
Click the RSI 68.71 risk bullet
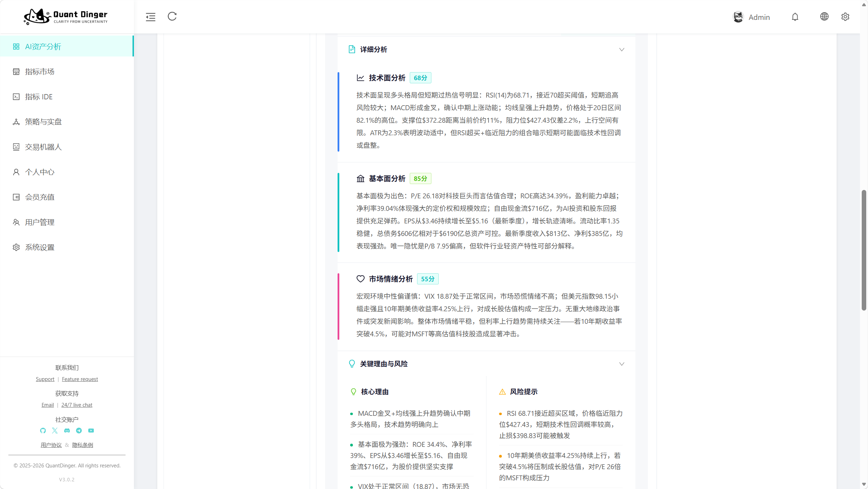click(x=561, y=425)
